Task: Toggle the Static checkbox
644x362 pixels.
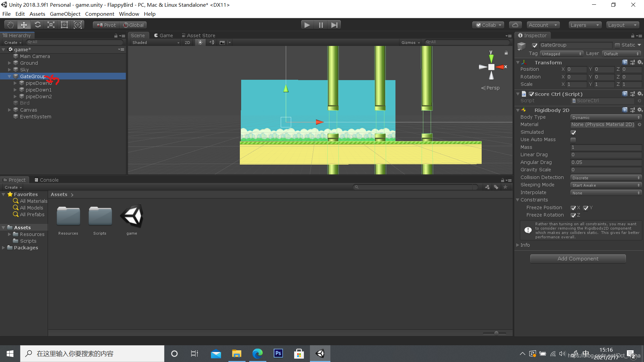Action: click(x=617, y=45)
